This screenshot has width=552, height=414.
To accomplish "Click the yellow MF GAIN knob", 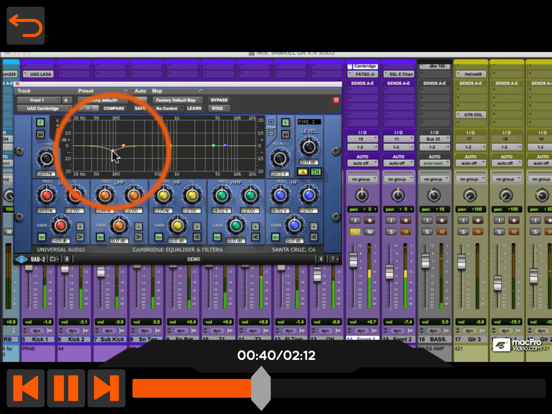I will pos(177,226).
